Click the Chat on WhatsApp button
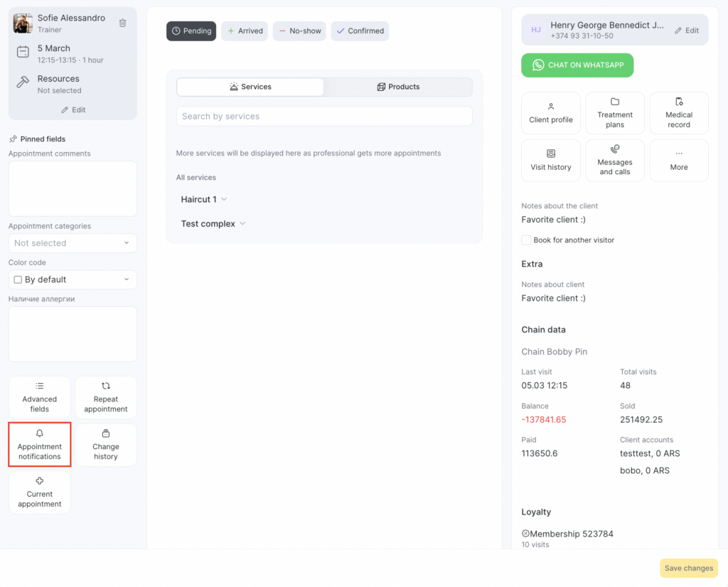This screenshot has height=587, width=728. pyautogui.click(x=577, y=65)
